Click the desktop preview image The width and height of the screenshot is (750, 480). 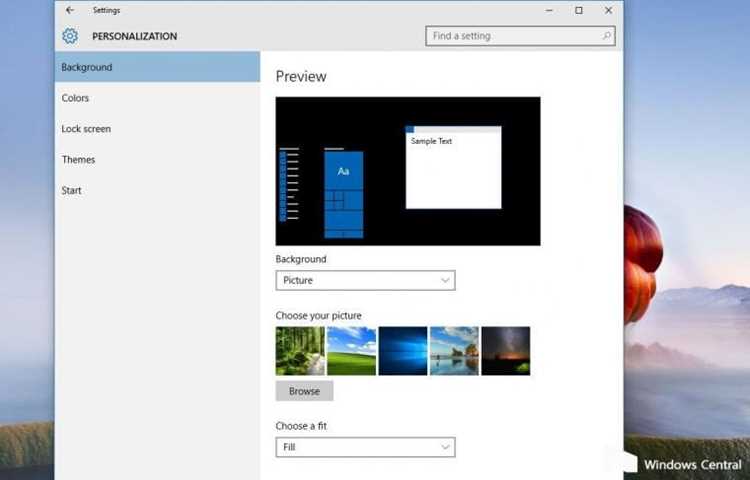(408, 171)
